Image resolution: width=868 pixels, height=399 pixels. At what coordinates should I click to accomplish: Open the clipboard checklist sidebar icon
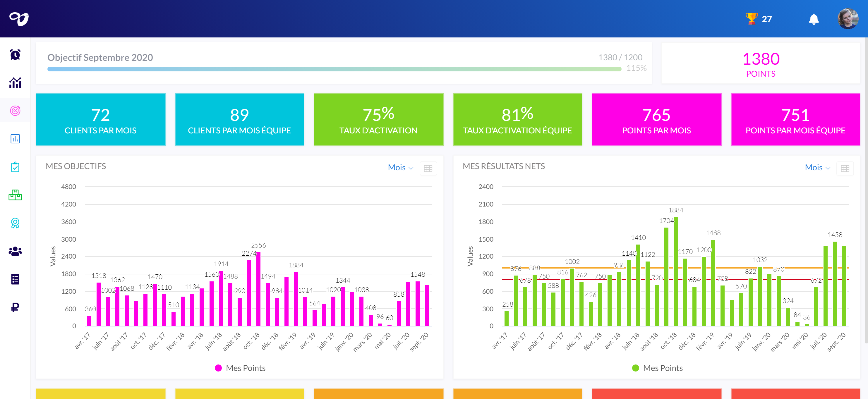click(15, 167)
